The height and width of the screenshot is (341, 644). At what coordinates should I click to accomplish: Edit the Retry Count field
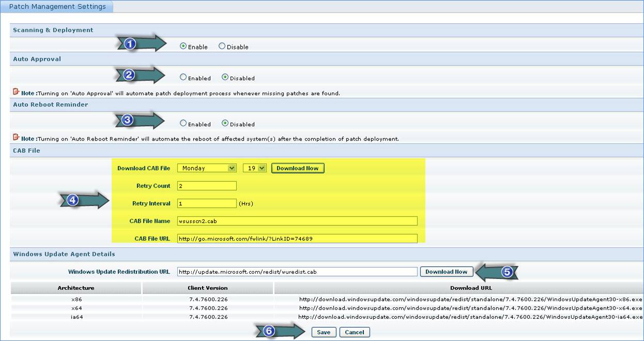(206, 185)
